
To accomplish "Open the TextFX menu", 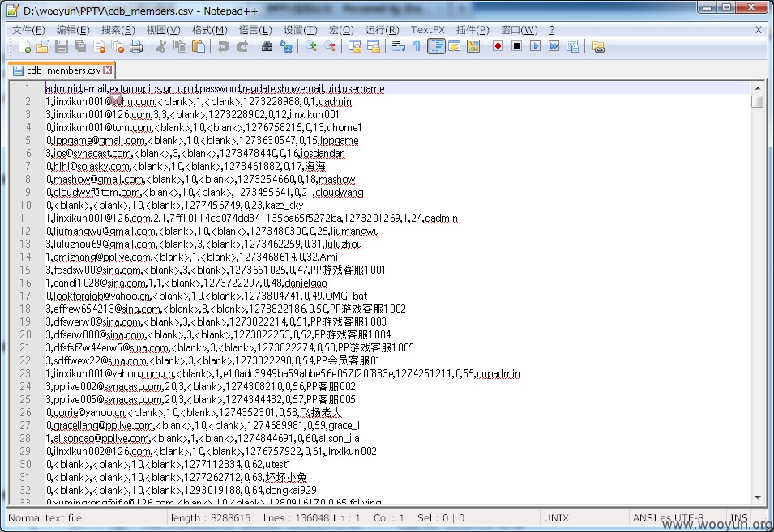I will (x=427, y=30).
